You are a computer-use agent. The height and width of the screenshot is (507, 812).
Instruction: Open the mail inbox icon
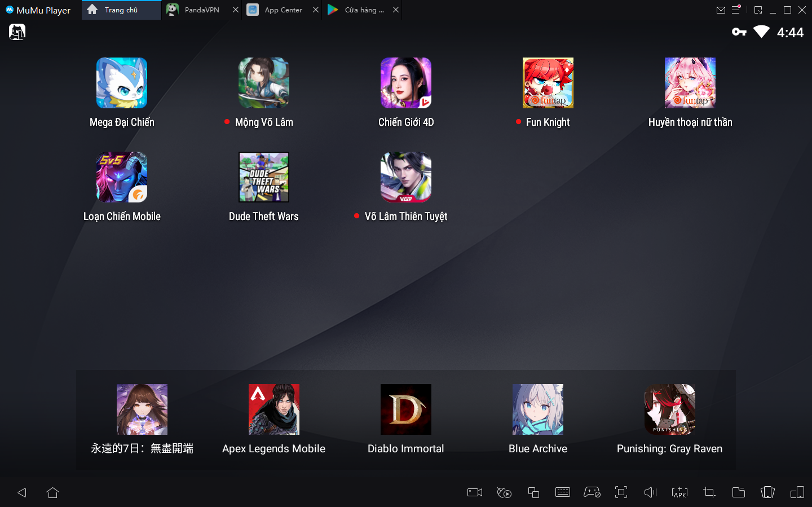pos(721,10)
